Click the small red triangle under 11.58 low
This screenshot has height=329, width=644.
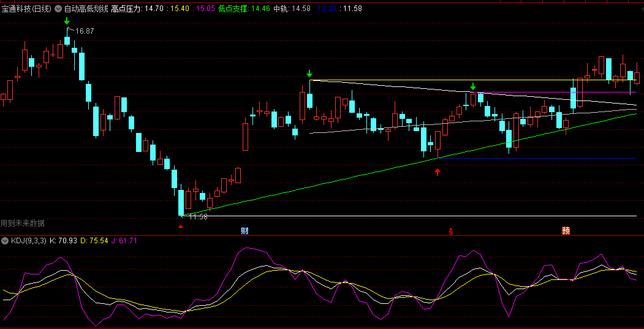(x=181, y=226)
